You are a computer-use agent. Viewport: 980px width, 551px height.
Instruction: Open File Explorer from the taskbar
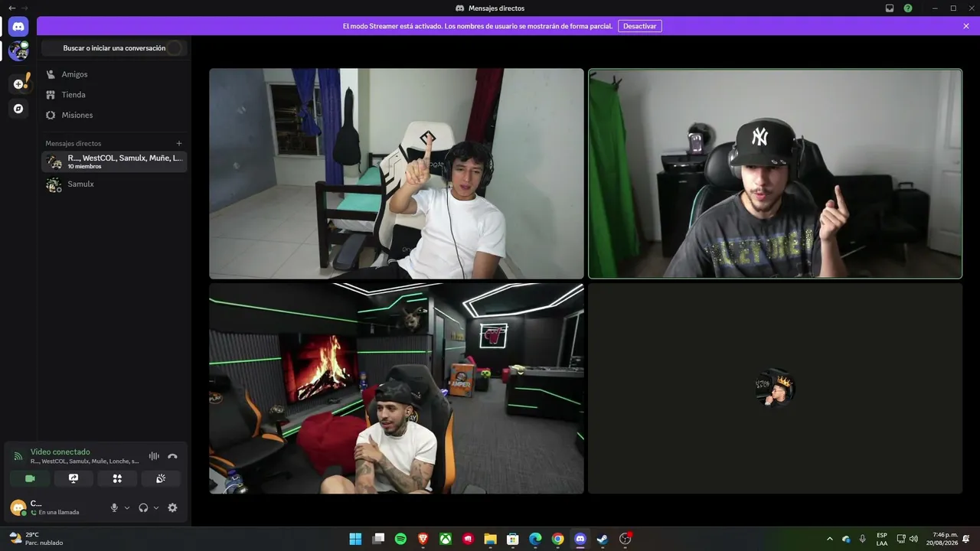[490, 539]
